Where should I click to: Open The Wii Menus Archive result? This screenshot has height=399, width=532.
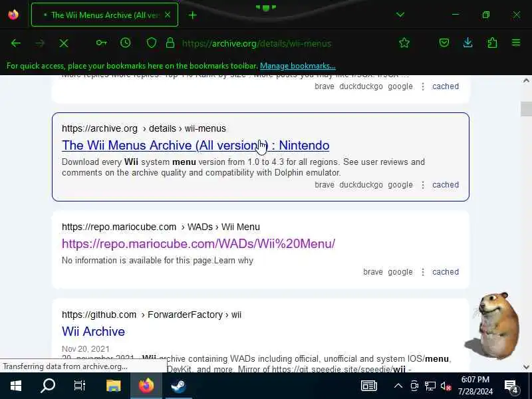point(196,145)
